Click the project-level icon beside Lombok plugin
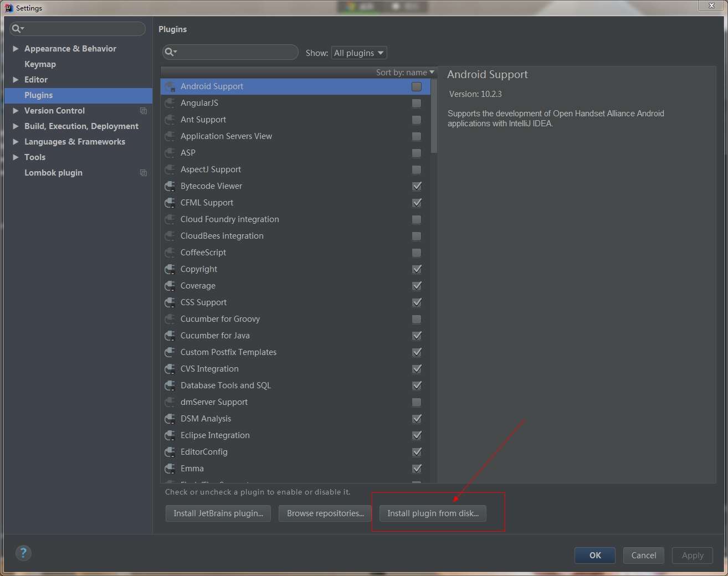 [143, 173]
